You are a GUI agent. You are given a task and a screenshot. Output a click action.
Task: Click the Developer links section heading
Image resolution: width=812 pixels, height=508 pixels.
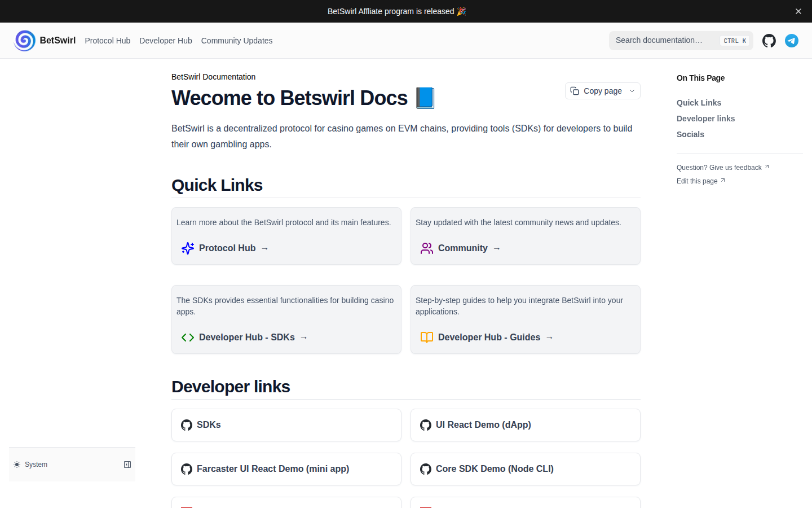[x=231, y=387]
